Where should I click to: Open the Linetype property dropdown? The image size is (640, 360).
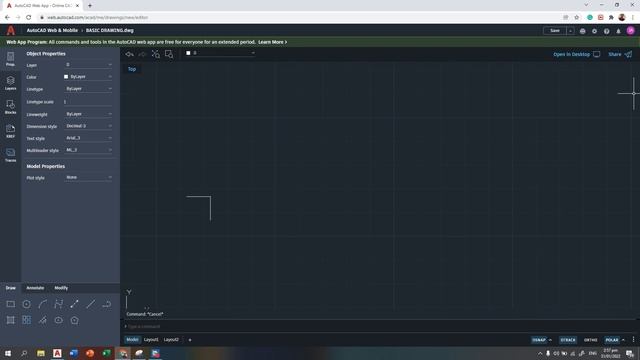88,89
